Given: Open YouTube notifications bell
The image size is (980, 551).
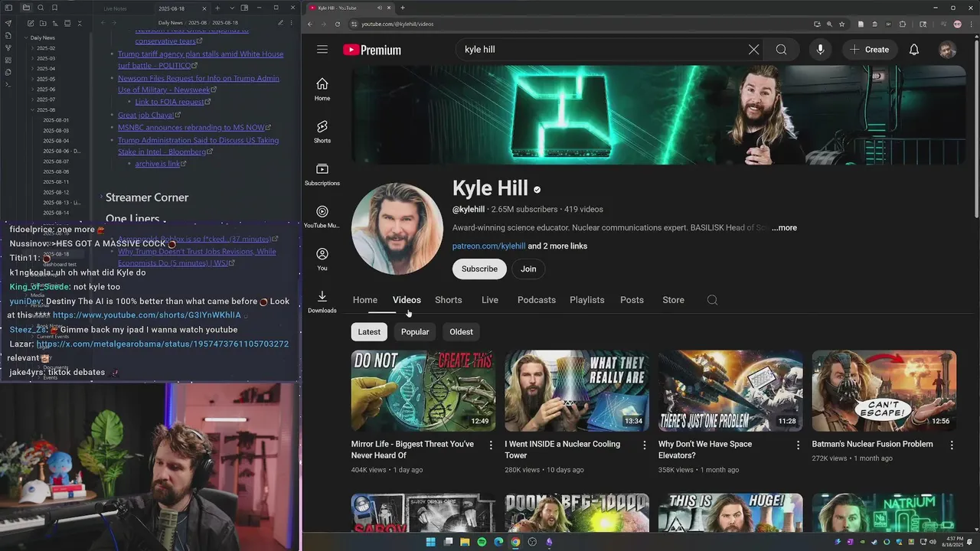Looking at the screenshot, I should [913, 50].
